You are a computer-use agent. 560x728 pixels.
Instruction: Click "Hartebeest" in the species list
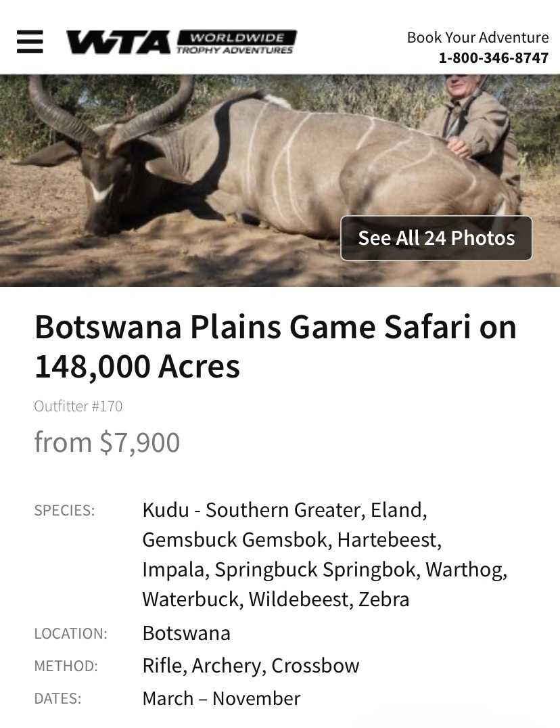click(389, 540)
